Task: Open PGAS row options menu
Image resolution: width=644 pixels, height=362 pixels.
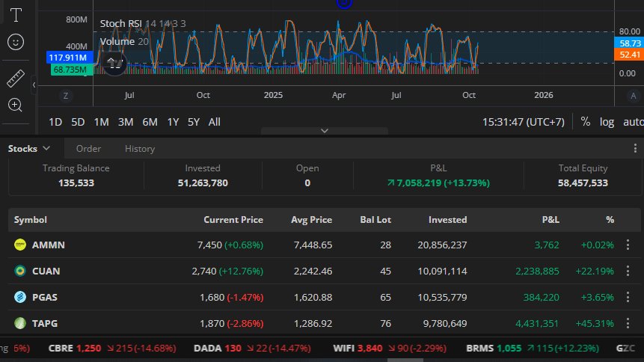Action: click(628, 297)
